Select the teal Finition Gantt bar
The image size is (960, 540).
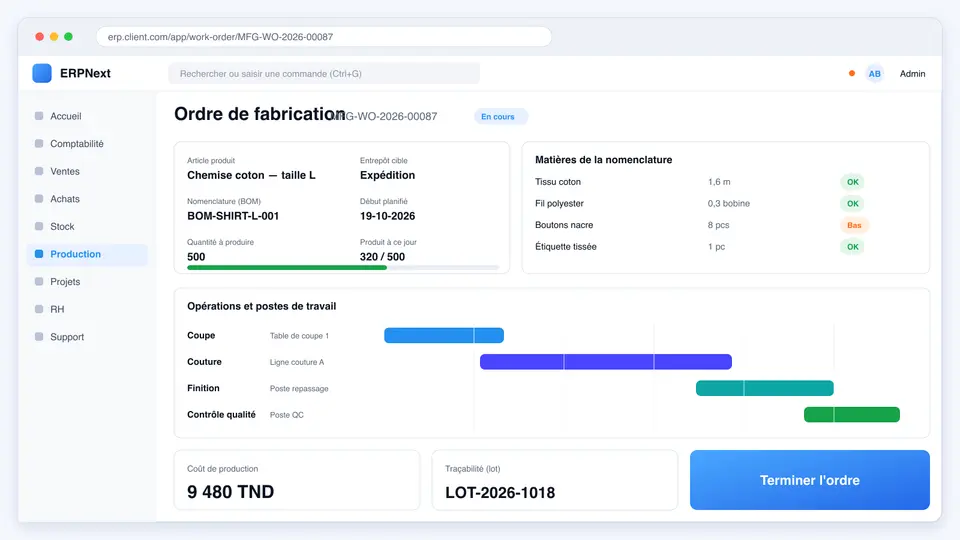tap(765, 388)
